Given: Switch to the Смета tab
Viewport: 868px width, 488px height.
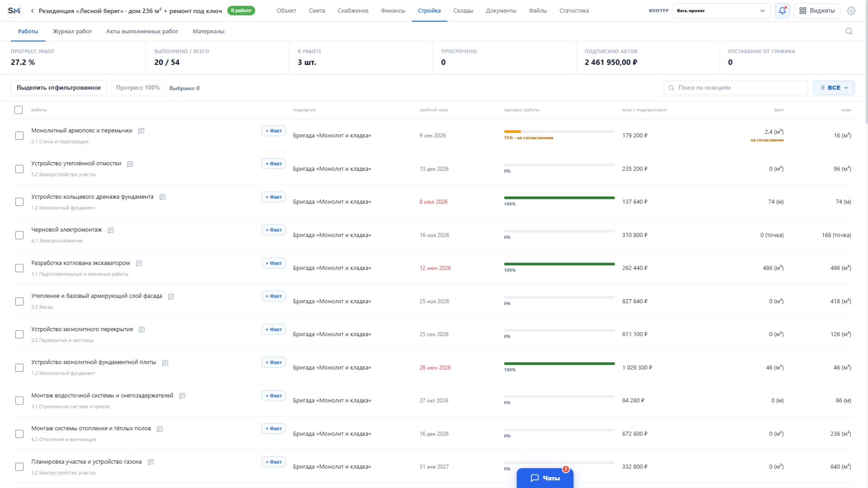Looking at the screenshot, I should 317,11.
